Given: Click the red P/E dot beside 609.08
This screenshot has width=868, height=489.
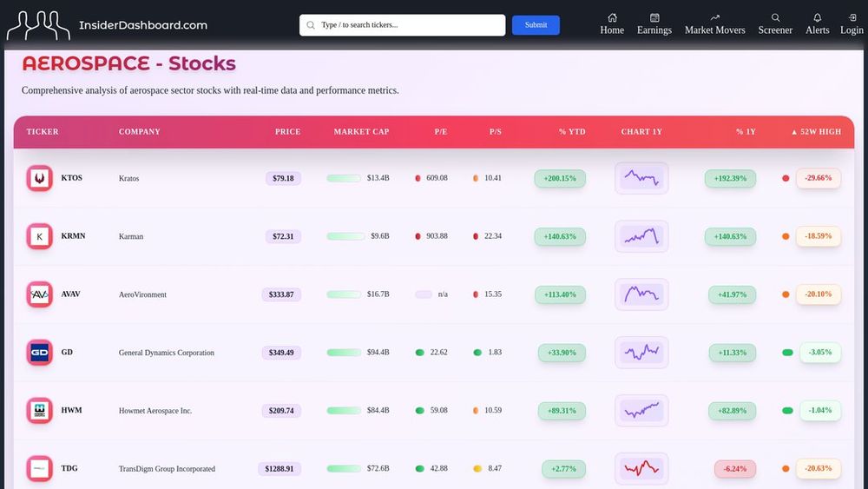Looking at the screenshot, I should coord(418,178).
